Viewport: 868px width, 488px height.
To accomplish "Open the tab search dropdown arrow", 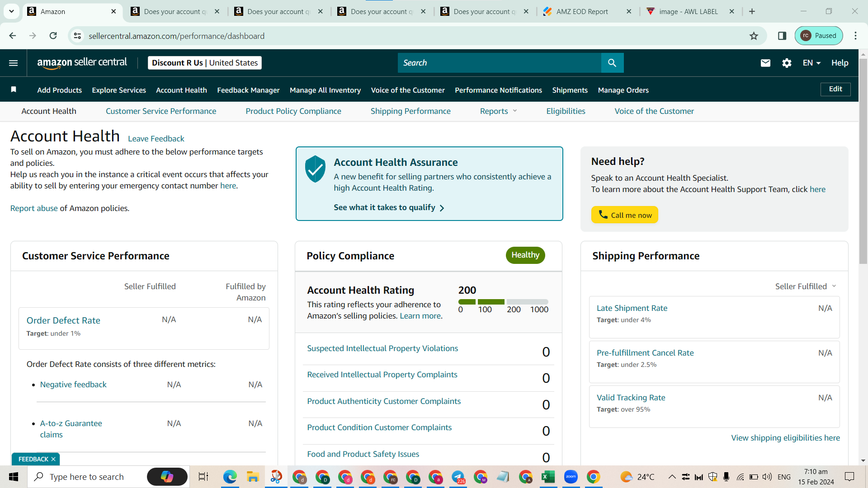I will (x=11, y=11).
